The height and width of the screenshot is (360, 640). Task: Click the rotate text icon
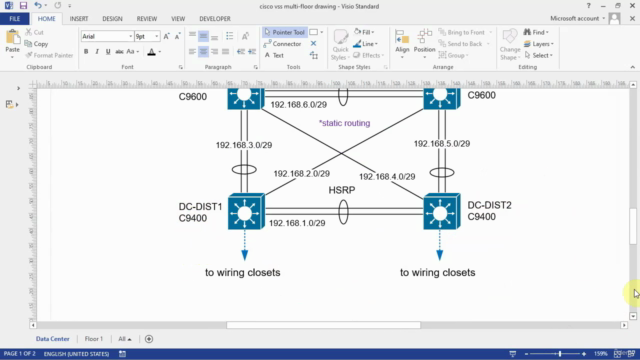pos(245,36)
